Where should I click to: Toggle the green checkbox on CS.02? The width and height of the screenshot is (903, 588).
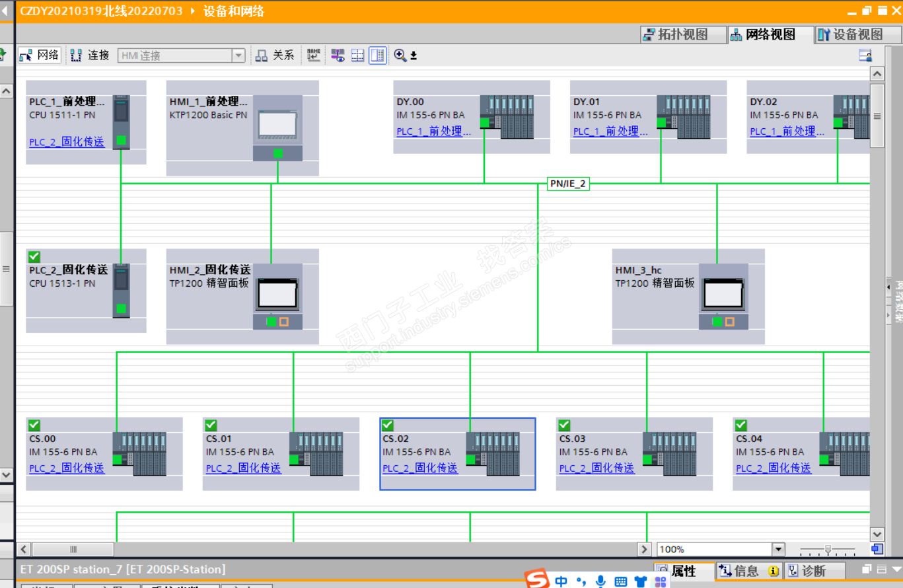click(x=388, y=425)
